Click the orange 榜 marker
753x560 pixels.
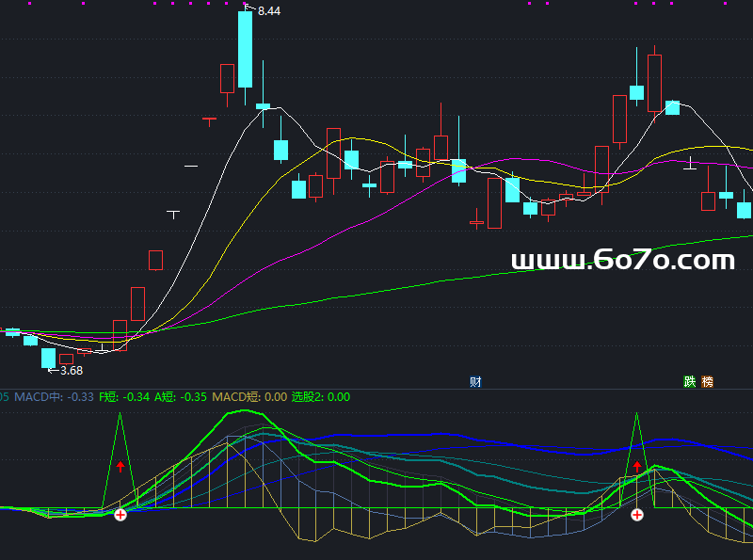click(x=708, y=382)
